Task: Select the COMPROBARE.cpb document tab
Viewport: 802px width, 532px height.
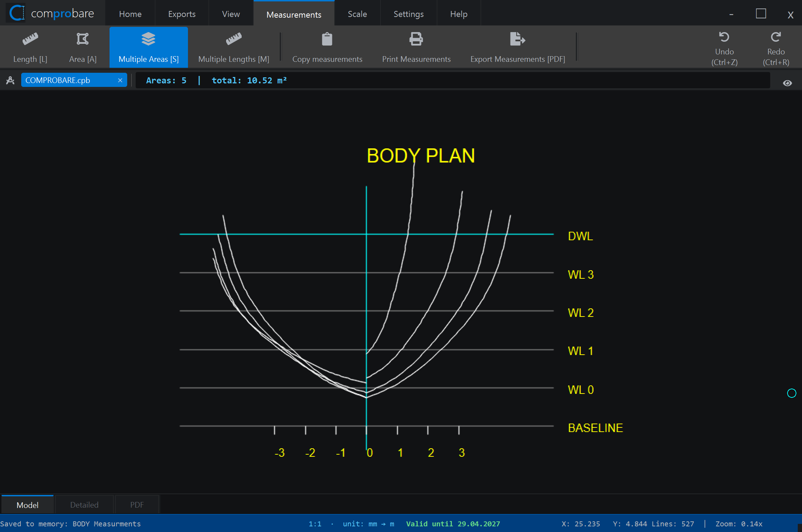Action: tap(74, 80)
